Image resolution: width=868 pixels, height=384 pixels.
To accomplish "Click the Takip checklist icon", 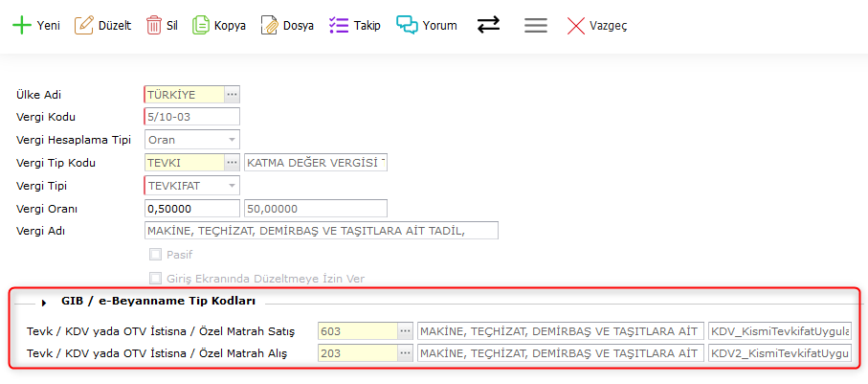I will [339, 26].
